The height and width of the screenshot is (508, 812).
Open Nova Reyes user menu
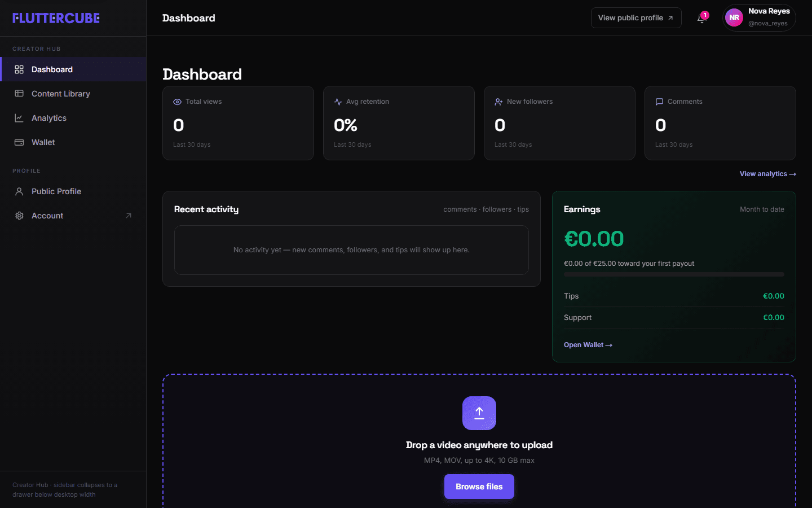[x=759, y=17]
